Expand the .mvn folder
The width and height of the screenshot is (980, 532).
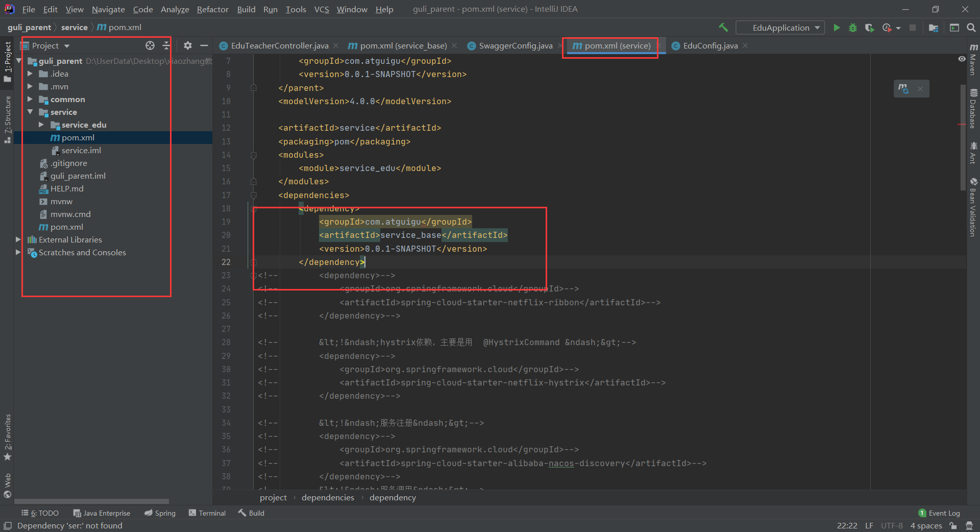click(30, 86)
